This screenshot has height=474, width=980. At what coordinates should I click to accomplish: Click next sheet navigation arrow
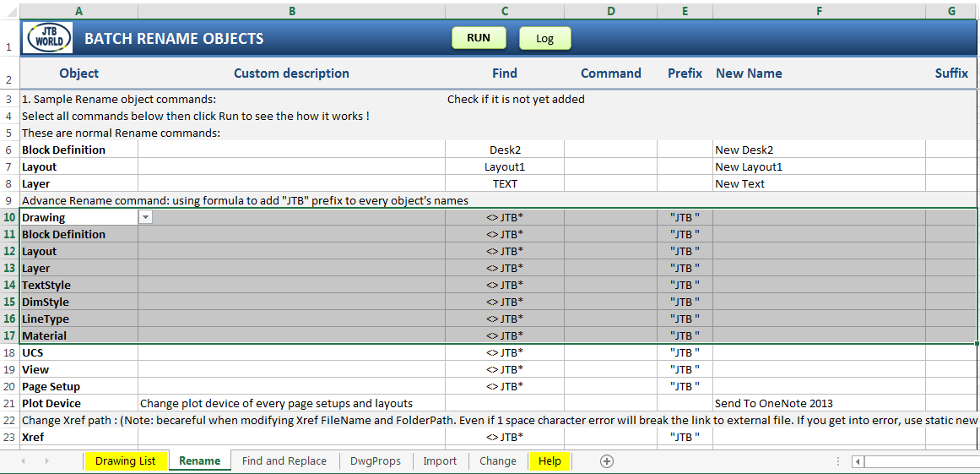pos(47,460)
